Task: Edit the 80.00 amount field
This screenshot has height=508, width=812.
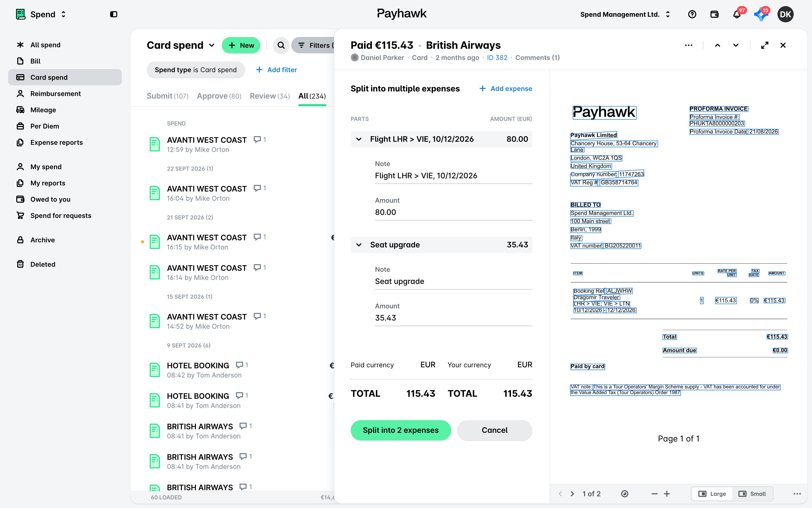Action: click(x=454, y=212)
